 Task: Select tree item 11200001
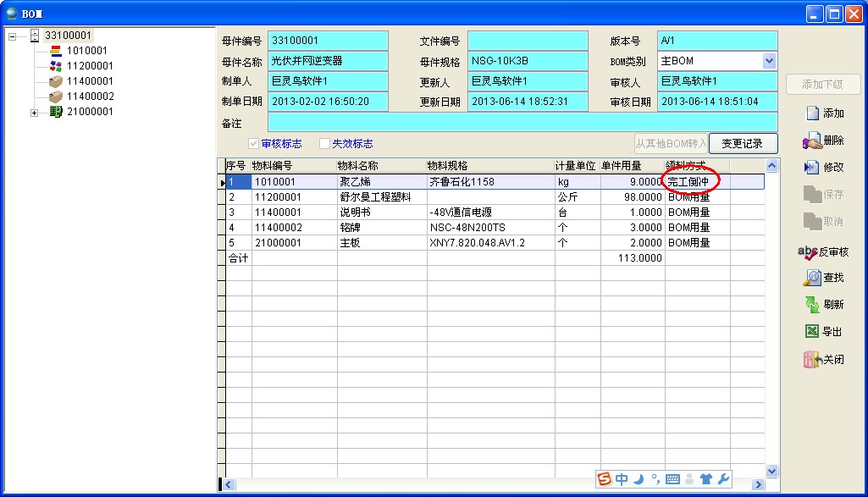90,66
